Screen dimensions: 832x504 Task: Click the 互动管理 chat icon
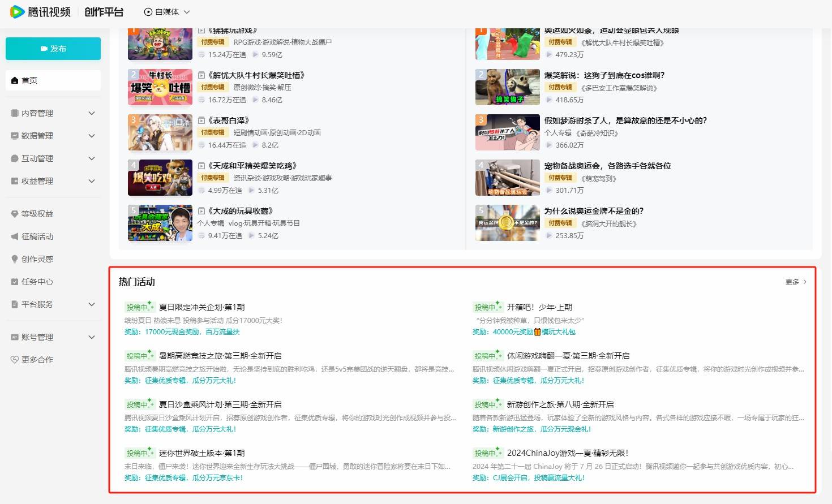(15, 158)
